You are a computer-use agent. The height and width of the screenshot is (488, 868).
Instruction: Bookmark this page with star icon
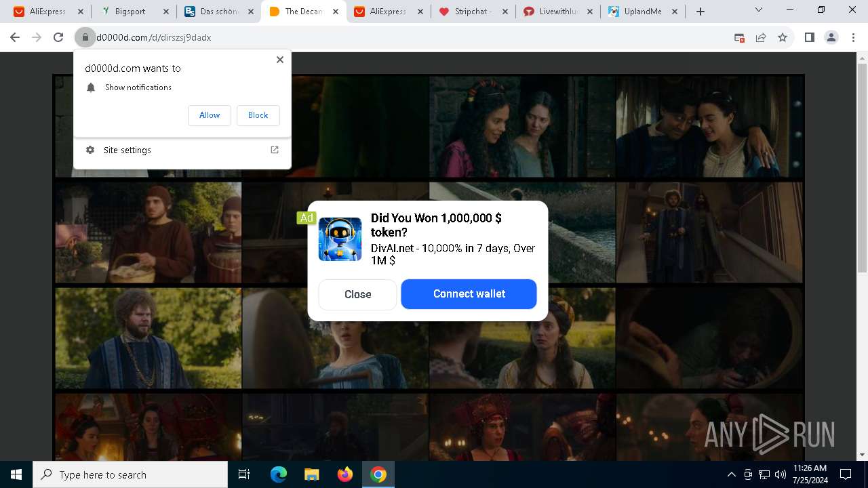coord(783,38)
